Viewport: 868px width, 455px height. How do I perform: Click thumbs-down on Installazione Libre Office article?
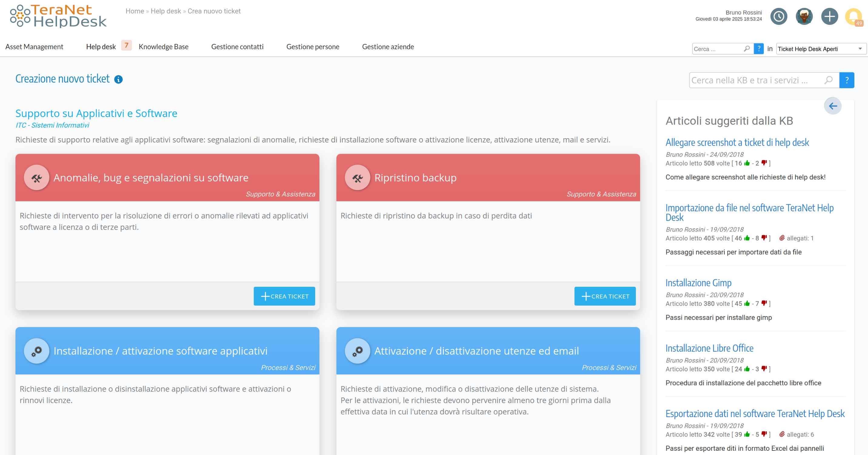764,369
